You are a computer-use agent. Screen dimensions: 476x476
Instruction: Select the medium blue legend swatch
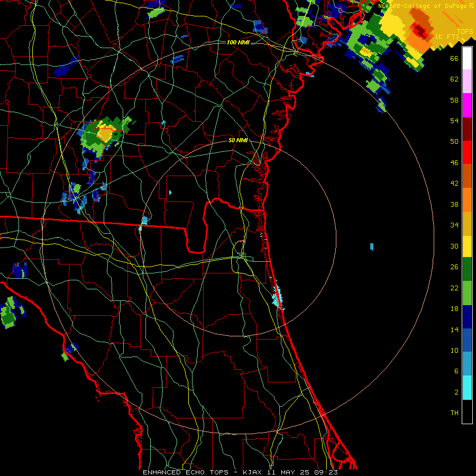coord(467,340)
